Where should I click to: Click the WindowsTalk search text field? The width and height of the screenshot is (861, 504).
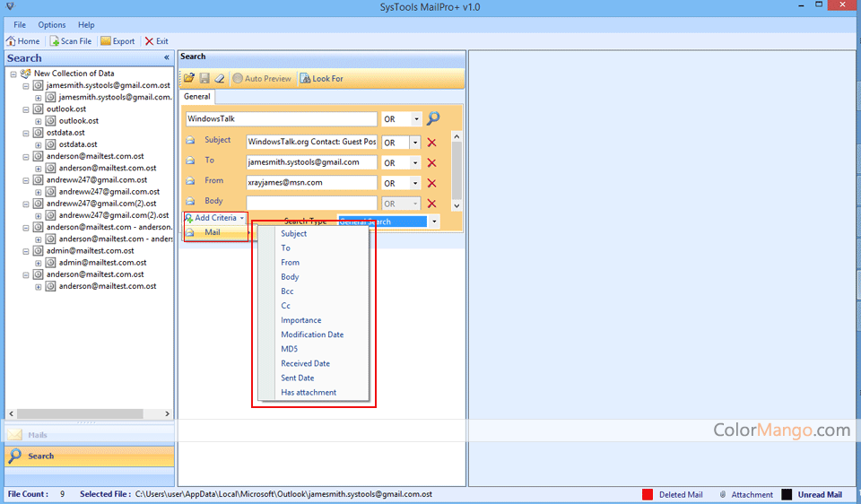click(x=281, y=119)
